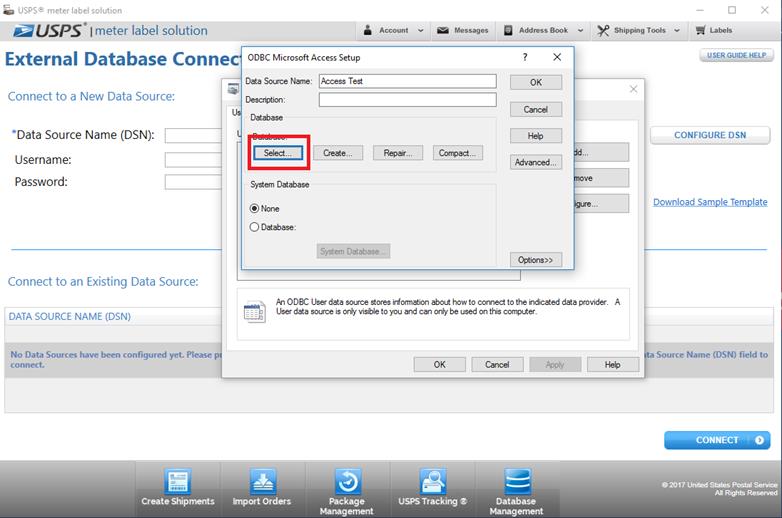Click the Description input field

[x=407, y=100]
